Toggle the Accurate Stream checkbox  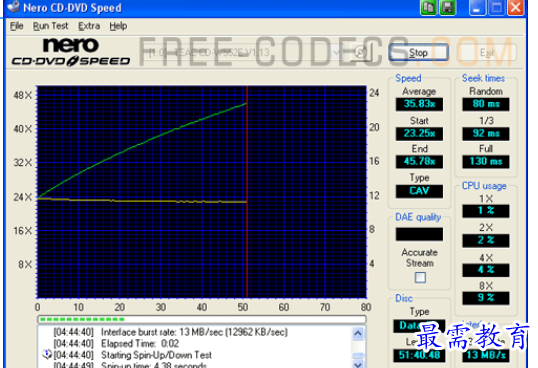pyautogui.click(x=420, y=277)
